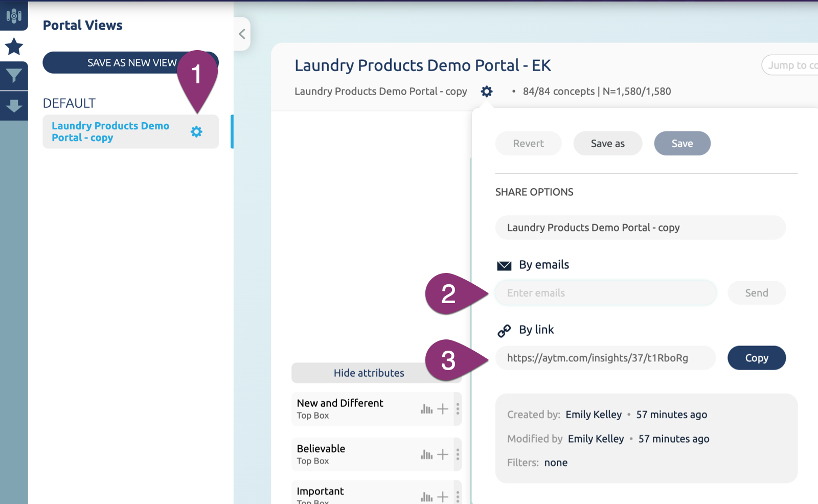
Task: Click gear icon next to portal subtitle
Action: tap(487, 91)
